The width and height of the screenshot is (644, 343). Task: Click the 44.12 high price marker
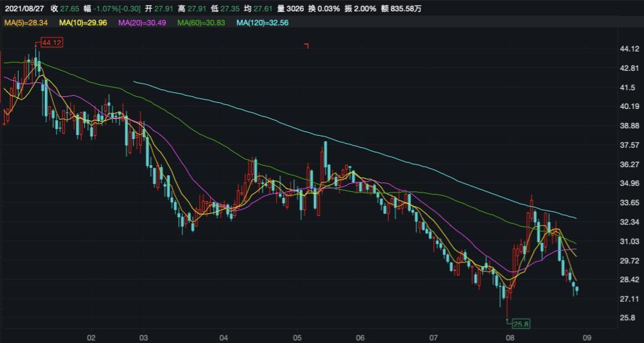(x=51, y=43)
